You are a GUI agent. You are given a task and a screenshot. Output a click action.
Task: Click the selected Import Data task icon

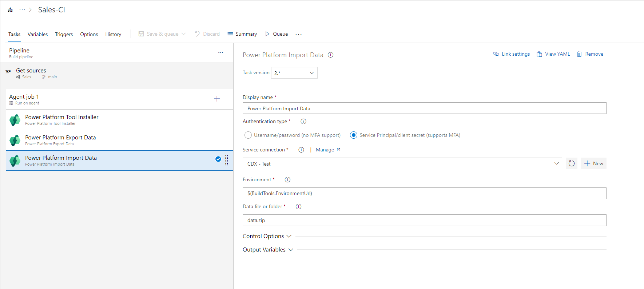click(15, 161)
